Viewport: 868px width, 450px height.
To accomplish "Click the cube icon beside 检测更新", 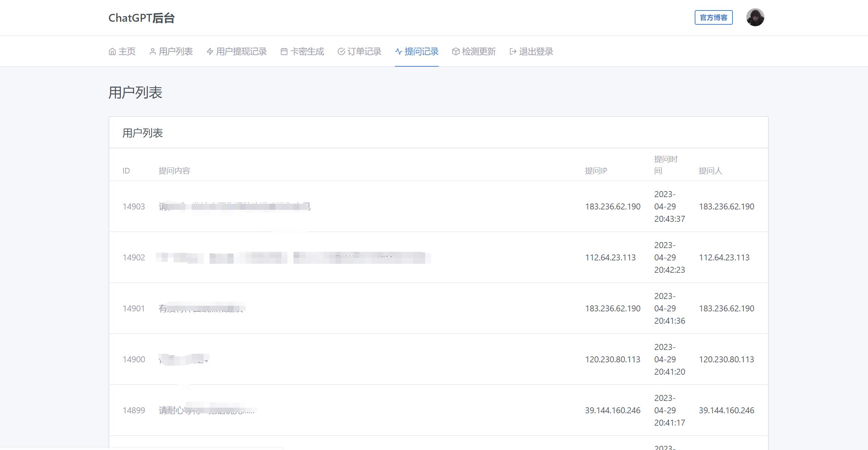I will point(456,52).
